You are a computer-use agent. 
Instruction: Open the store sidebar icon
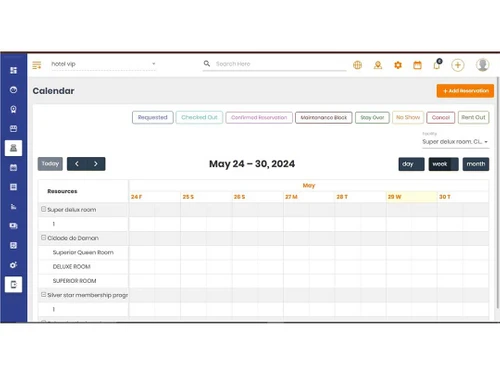pos(13,129)
